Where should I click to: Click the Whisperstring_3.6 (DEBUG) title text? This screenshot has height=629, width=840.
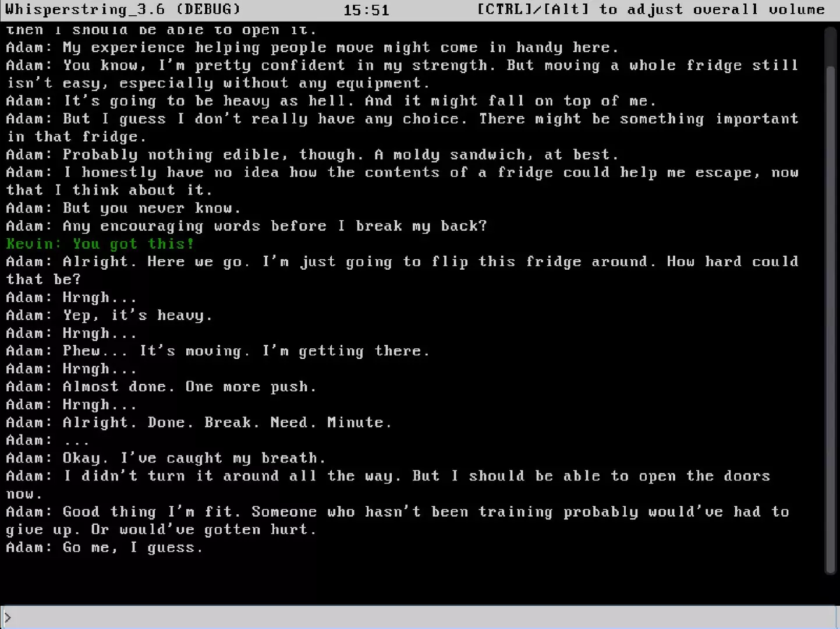pyautogui.click(x=123, y=9)
